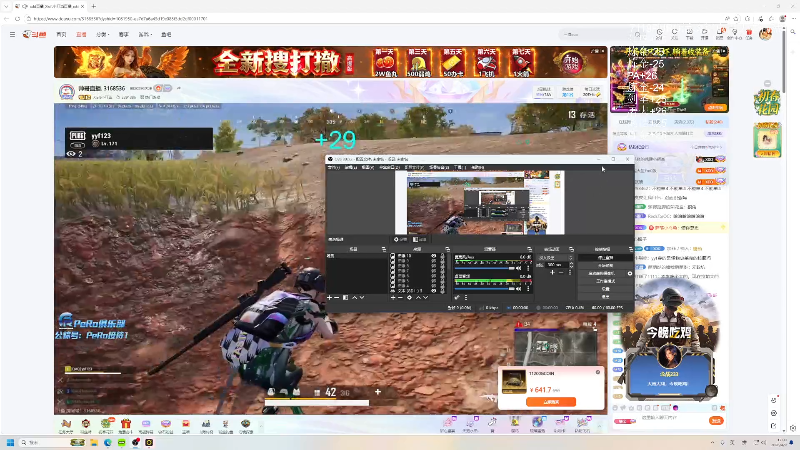This screenshot has height=450, width=800.
Task: Open the 工具 menu in OBS menu bar
Action: click(459, 167)
